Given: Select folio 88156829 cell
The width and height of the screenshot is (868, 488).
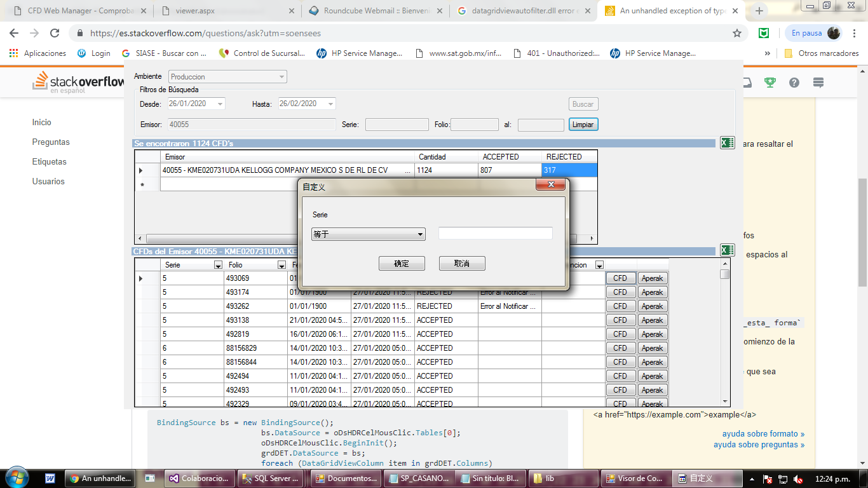Looking at the screenshot, I should [x=255, y=348].
